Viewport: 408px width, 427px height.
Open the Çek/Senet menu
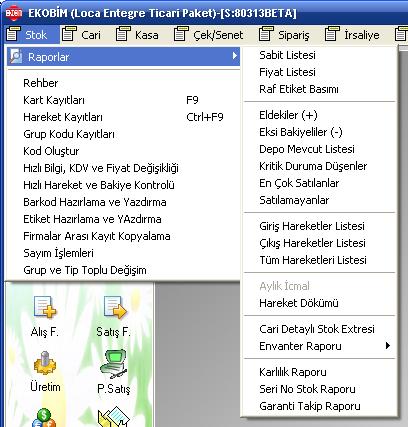[x=209, y=35]
